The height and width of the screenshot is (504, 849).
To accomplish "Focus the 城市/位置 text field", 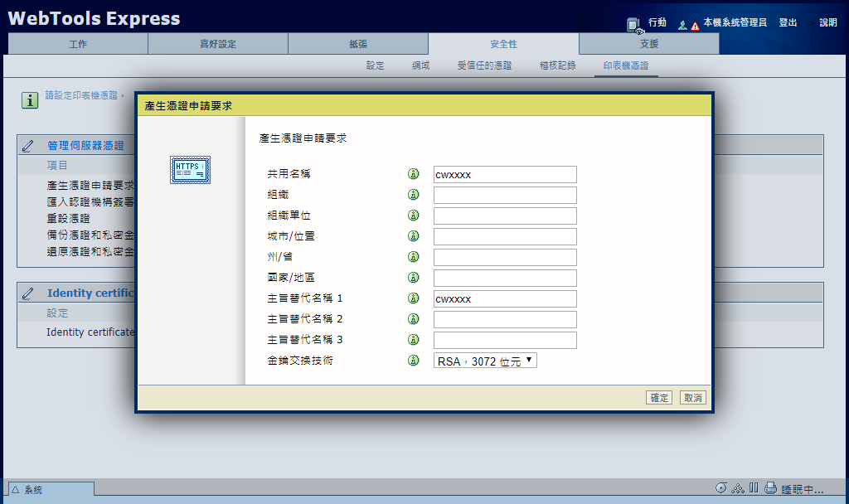I will coord(504,236).
